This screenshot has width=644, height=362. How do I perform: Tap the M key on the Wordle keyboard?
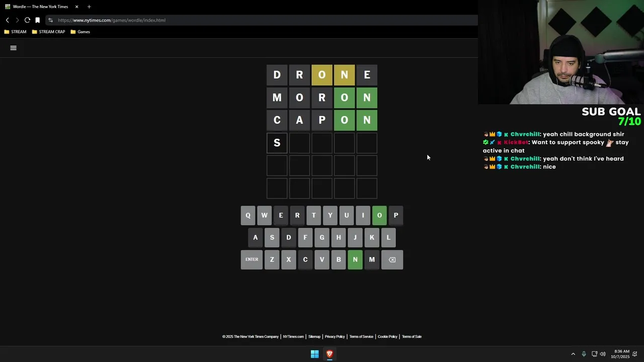click(x=372, y=259)
